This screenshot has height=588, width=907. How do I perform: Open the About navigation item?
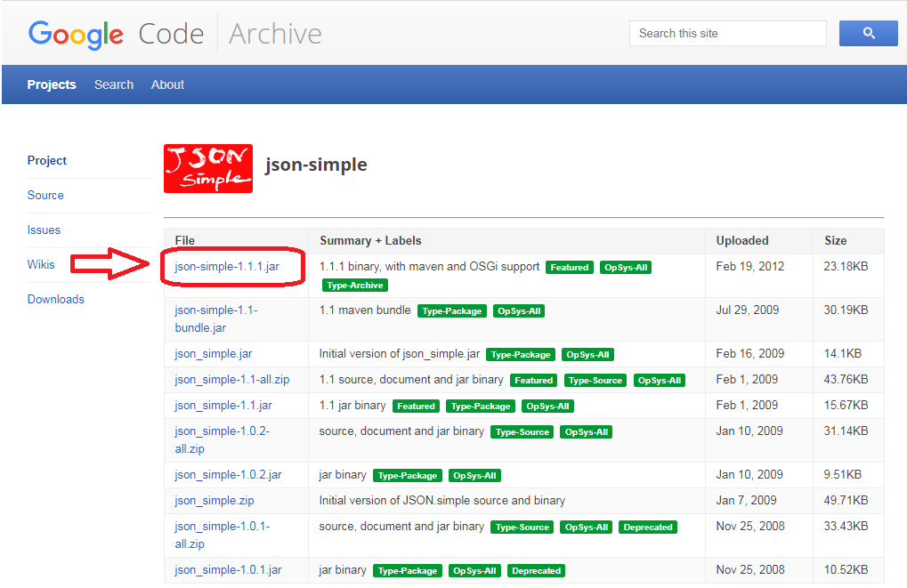click(167, 85)
